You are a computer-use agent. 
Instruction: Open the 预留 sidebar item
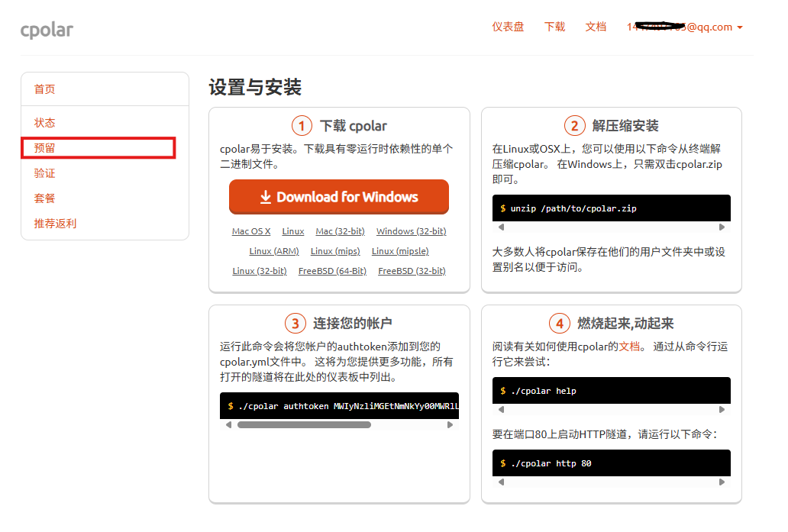click(45, 148)
